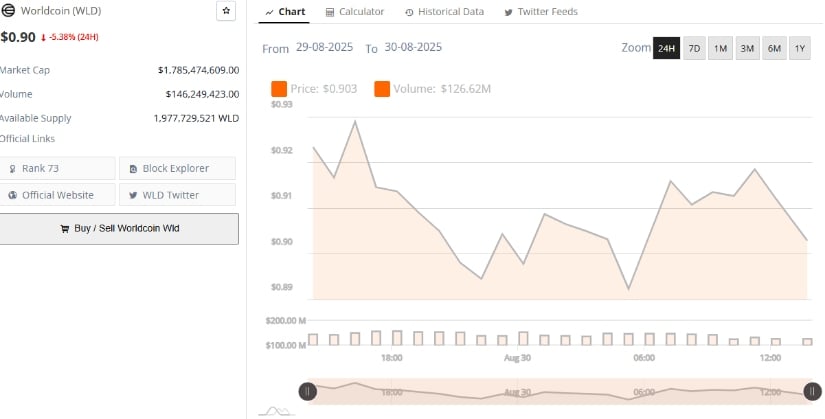Grab the right range navigator handle
Viewport: 825px width, 419px height.
[812, 391]
